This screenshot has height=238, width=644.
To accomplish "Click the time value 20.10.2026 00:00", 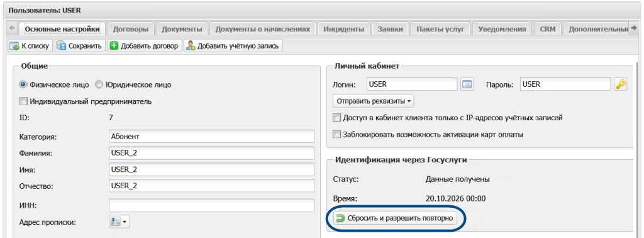I will 455,199.
